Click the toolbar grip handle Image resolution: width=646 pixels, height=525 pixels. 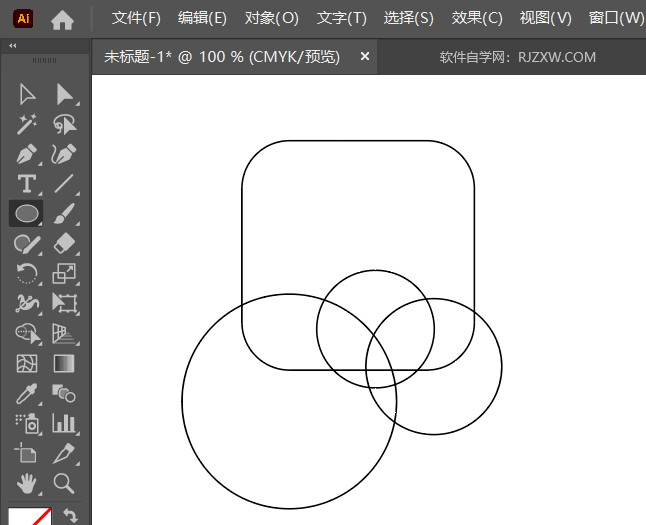[x=44, y=61]
